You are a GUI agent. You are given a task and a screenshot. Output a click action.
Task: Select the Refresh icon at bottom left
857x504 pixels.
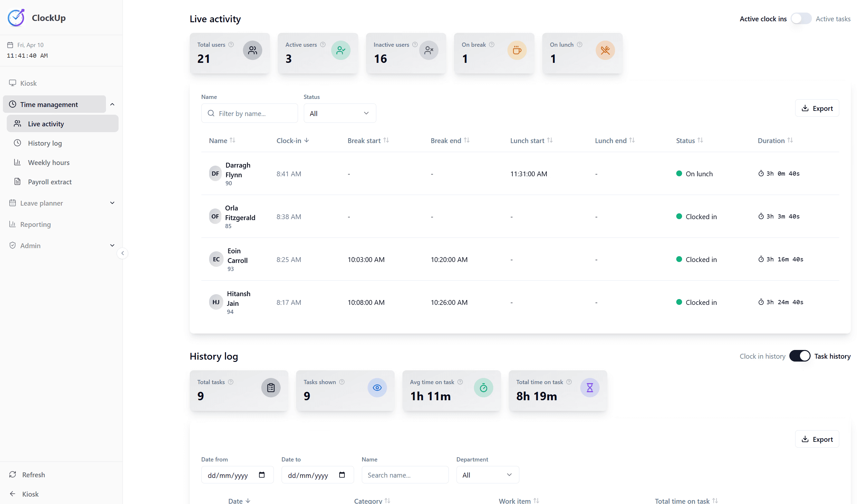pos(13,474)
